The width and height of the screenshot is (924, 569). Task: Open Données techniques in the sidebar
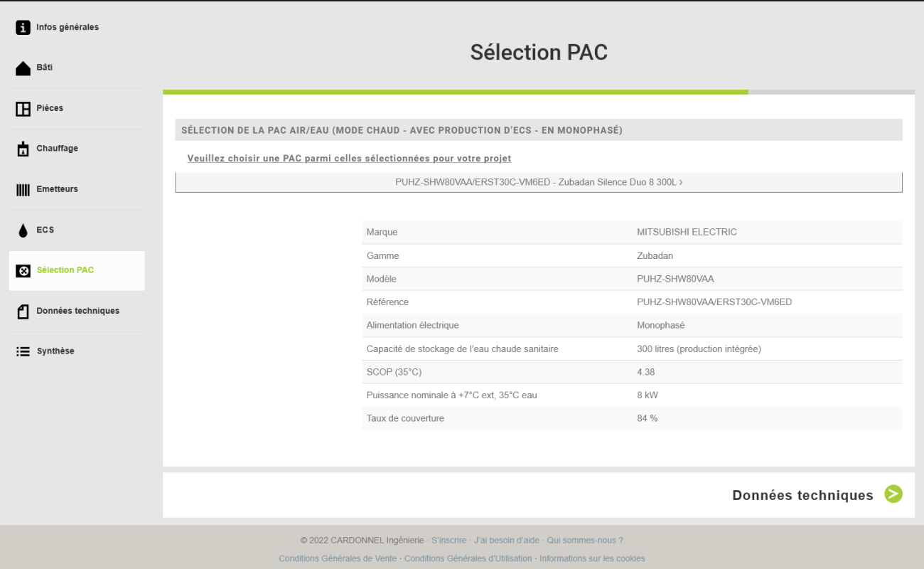point(77,312)
